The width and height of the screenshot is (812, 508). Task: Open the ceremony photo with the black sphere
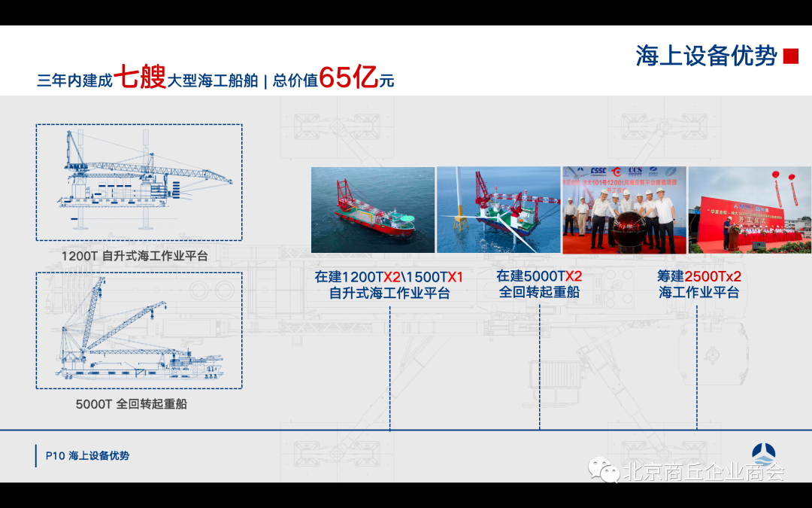[x=624, y=210]
